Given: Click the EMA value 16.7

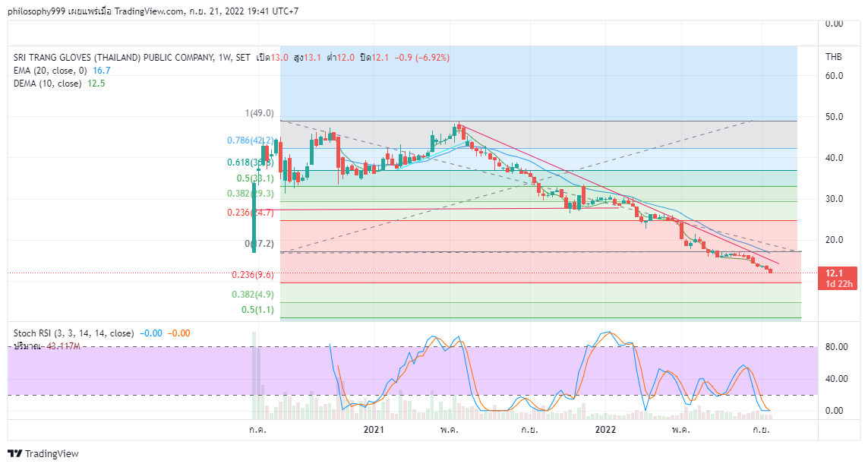Looking at the screenshot, I should pos(101,71).
